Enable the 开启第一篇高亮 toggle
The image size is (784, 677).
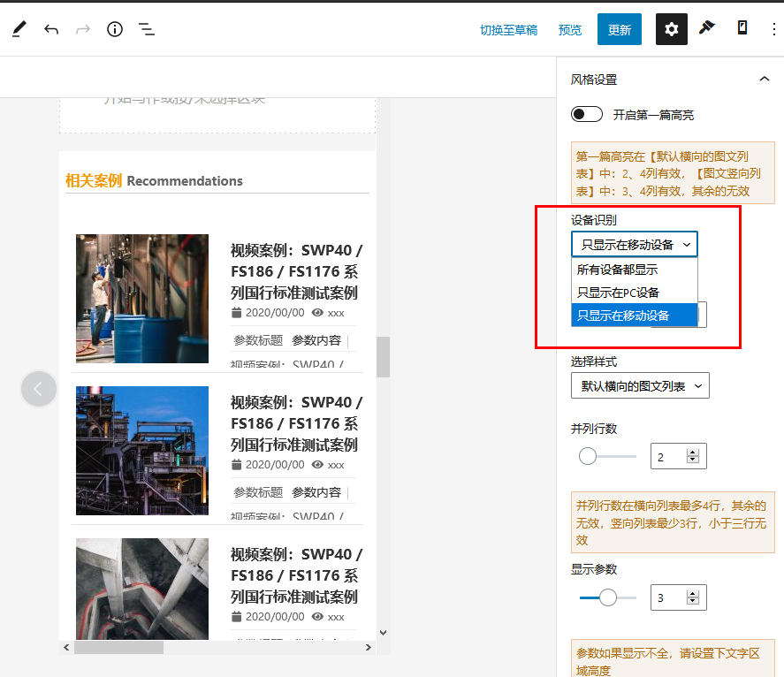coord(587,113)
